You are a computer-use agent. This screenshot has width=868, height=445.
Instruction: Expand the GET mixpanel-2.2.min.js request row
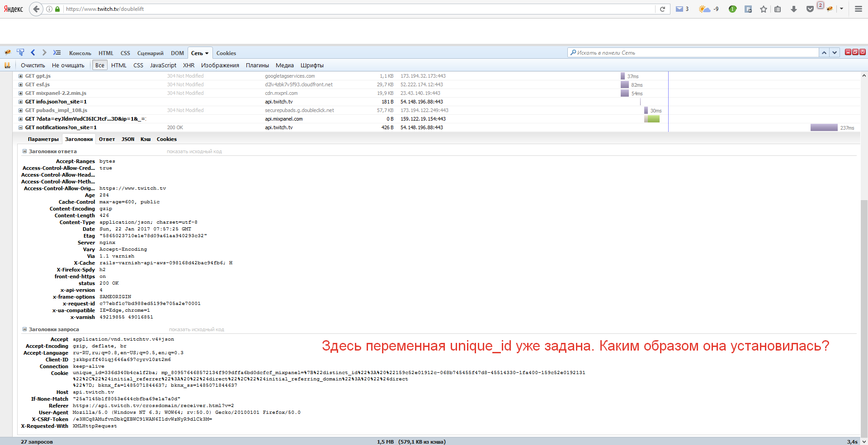click(x=20, y=94)
